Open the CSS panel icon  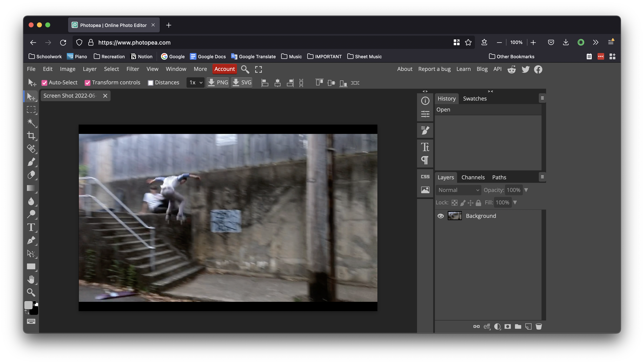(425, 177)
